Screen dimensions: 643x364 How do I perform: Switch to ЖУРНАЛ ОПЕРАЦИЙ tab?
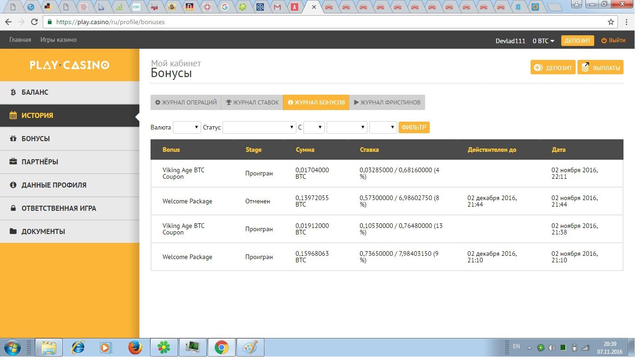[186, 103]
